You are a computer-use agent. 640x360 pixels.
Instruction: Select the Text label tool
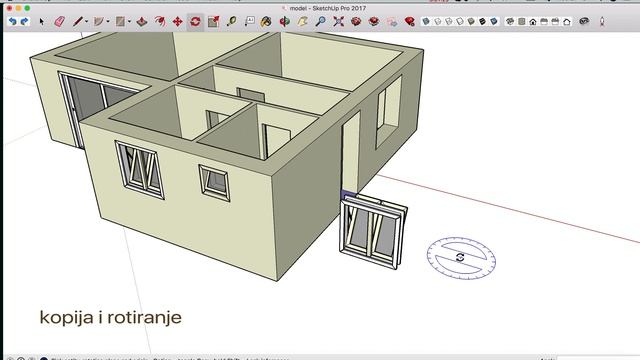coord(249,21)
